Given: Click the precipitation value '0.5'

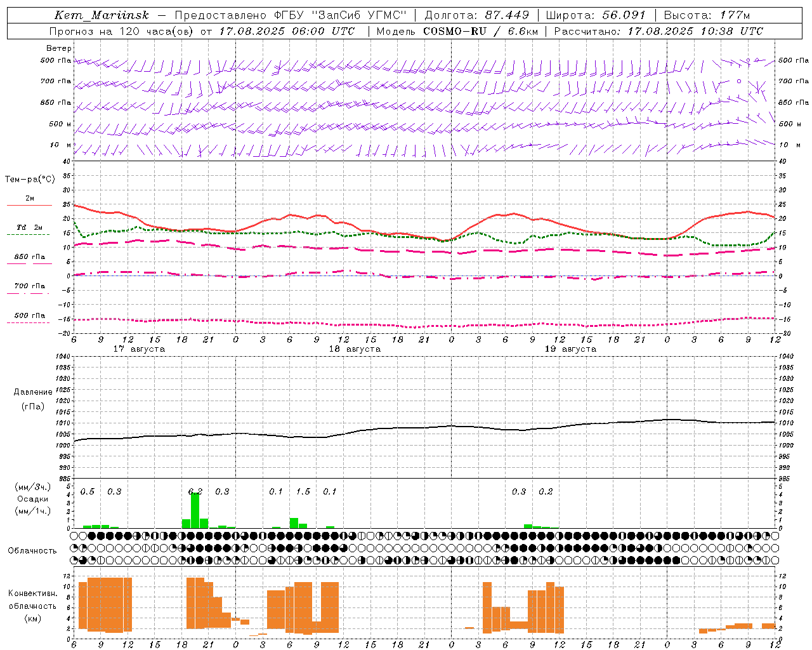Looking at the screenshot, I should (x=88, y=492).
